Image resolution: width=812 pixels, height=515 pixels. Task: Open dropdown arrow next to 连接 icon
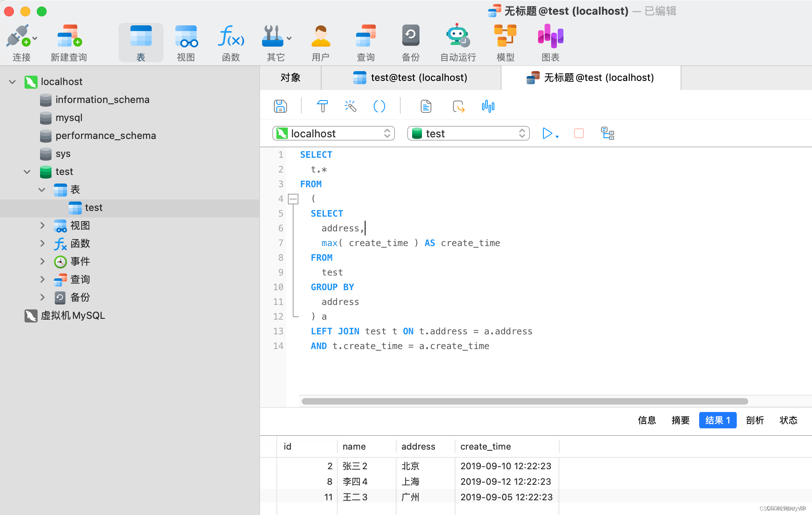35,38
